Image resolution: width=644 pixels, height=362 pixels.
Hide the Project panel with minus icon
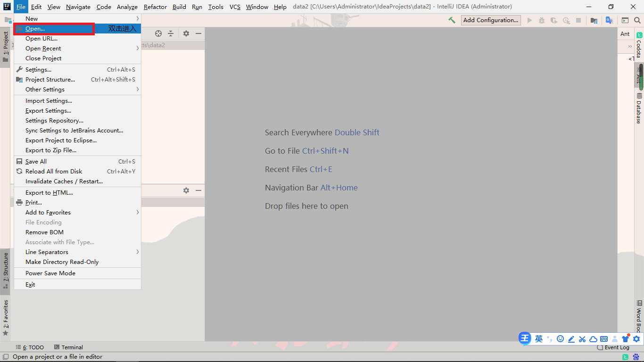click(198, 33)
